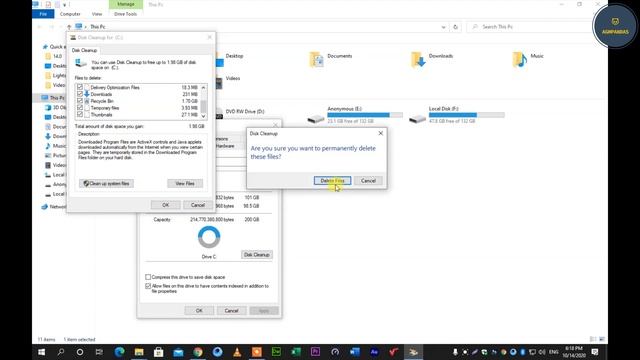Viewport: 640px width, 360px height.
Task: Click Clean up system files button
Action: click(106, 184)
